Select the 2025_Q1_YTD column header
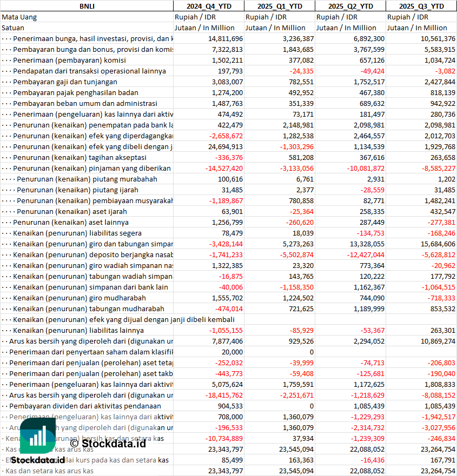457x476 pixels. pyautogui.click(x=280, y=6)
